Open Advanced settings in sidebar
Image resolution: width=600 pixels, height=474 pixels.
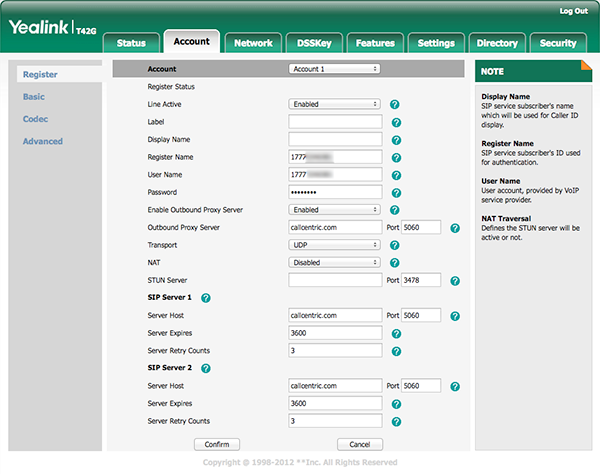coord(42,141)
